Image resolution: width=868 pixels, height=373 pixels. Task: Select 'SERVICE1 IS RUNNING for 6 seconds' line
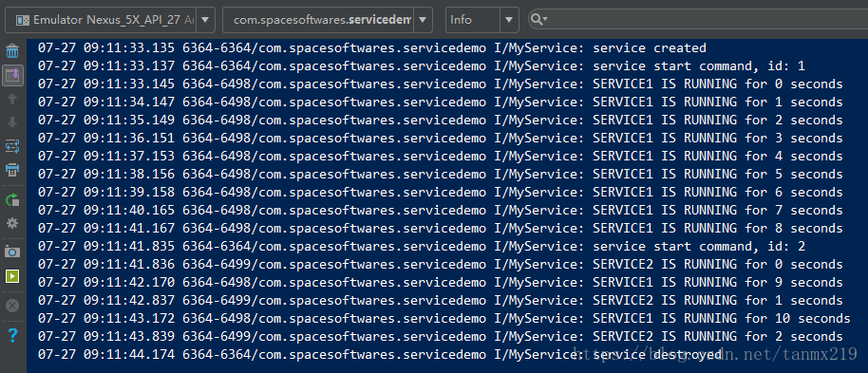440,193
